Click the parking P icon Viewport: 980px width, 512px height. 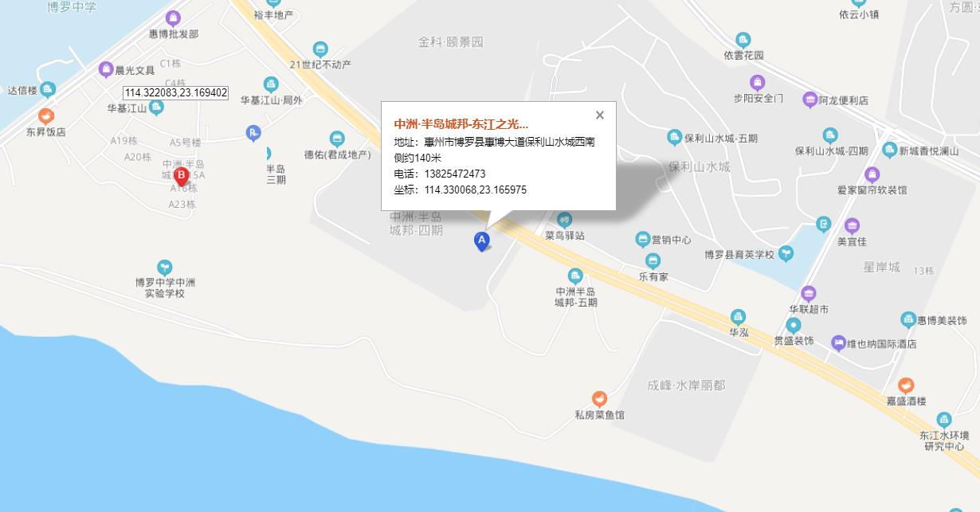(x=253, y=133)
